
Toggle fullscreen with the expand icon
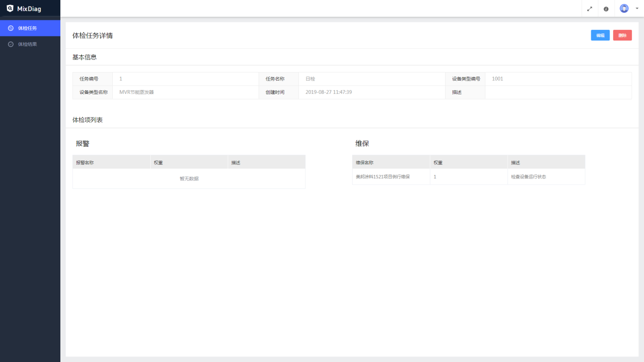(590, 9)
